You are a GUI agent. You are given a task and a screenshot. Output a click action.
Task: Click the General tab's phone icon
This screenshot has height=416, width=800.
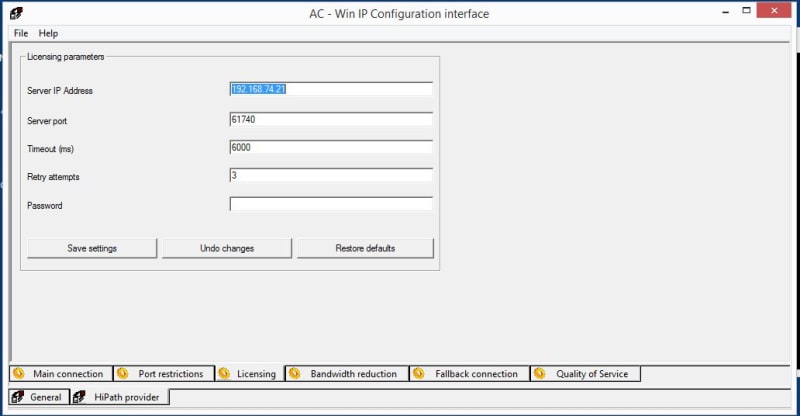[x=18, y=397]
